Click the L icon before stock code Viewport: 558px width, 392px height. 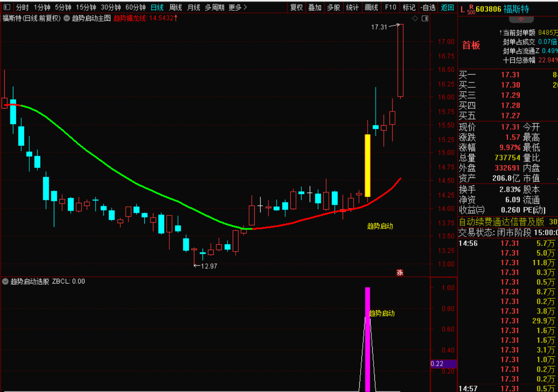click(x=463, y=9)
